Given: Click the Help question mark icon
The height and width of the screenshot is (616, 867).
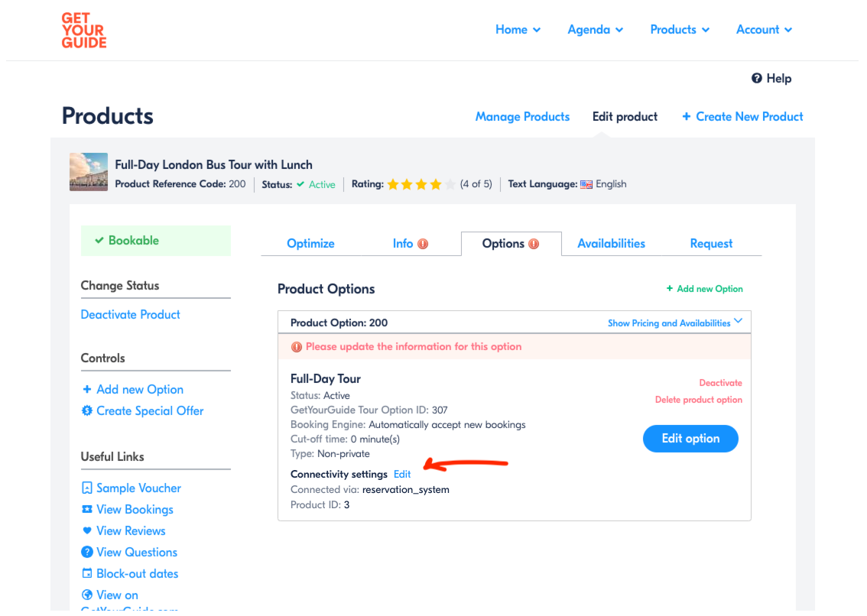Looking at the screenshot, I should coord(756,79).
